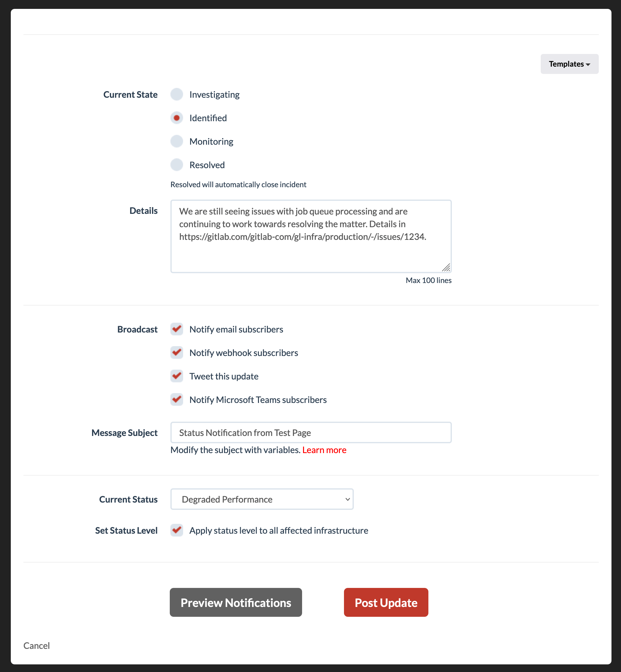This screenshot has width=621, height=672.
Task: Toggle Apply status level checkbox
Action: (x=177, y=530)
